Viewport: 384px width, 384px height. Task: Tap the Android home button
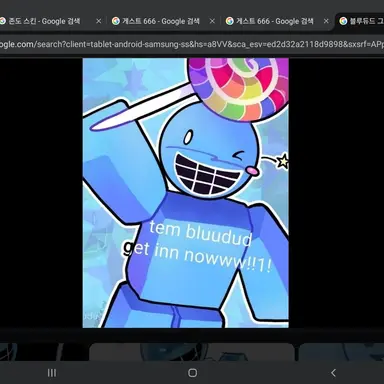[192, 373]
